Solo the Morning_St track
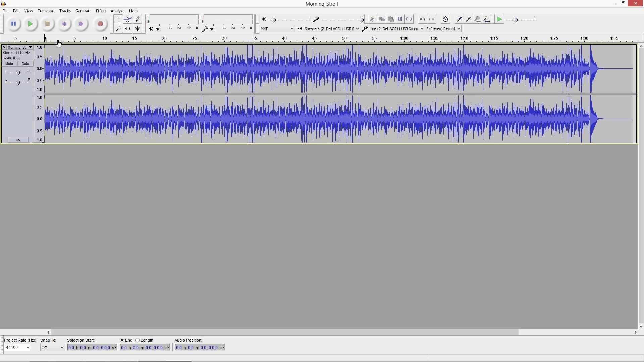Viewport: 644px width, 362px height. 25,64
